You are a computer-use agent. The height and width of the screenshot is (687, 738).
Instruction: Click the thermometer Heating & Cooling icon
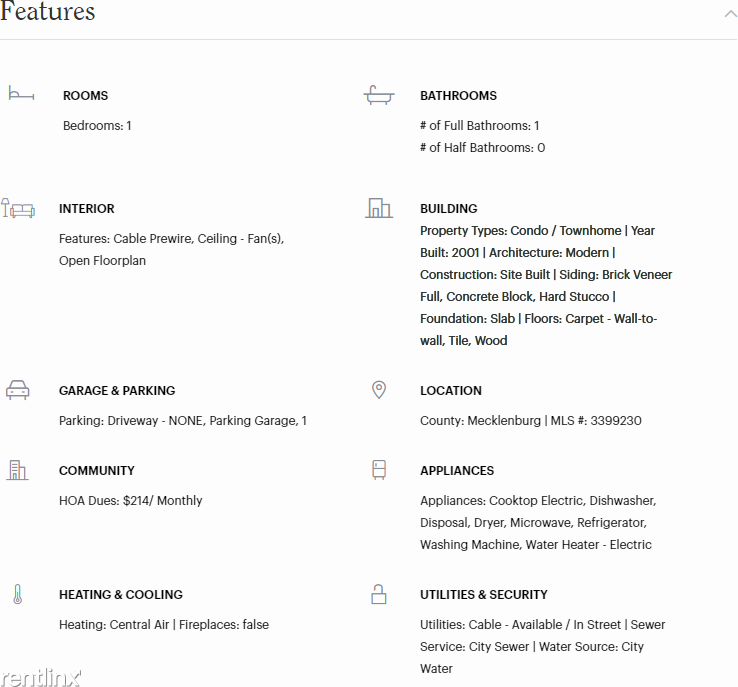click(18, 595)
